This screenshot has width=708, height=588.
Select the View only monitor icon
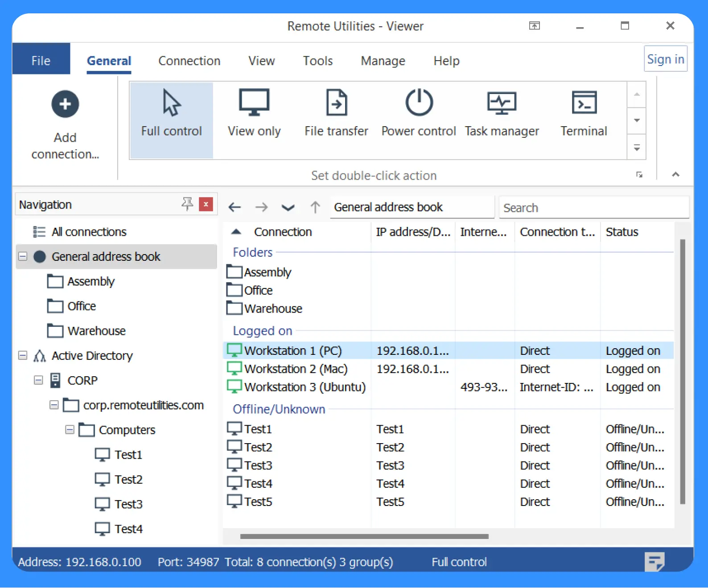[254, 103]
